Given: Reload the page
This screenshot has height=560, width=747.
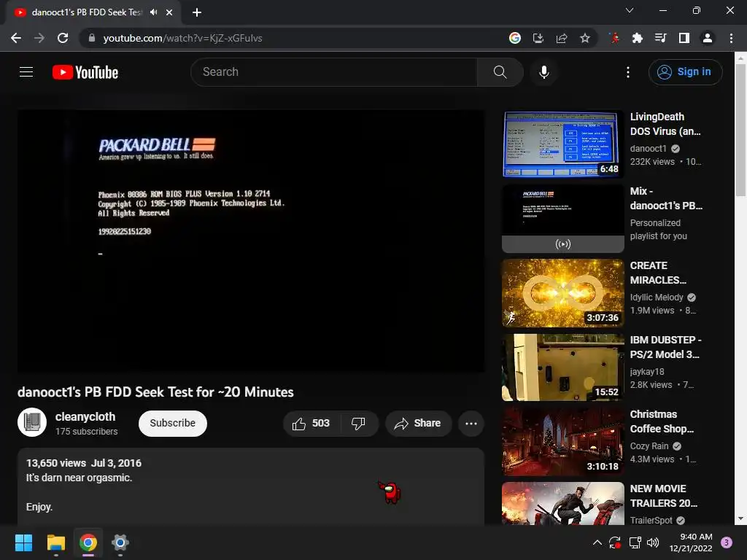Looking at the screenshot, I should coord(63,38).
